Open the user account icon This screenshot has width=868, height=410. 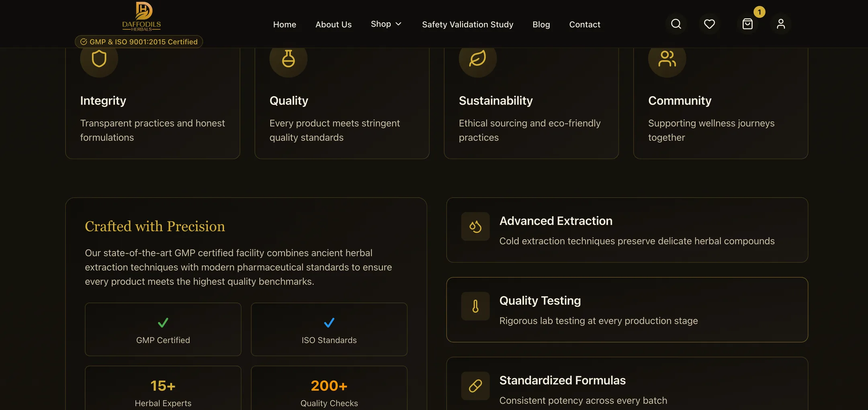[781, 24]
